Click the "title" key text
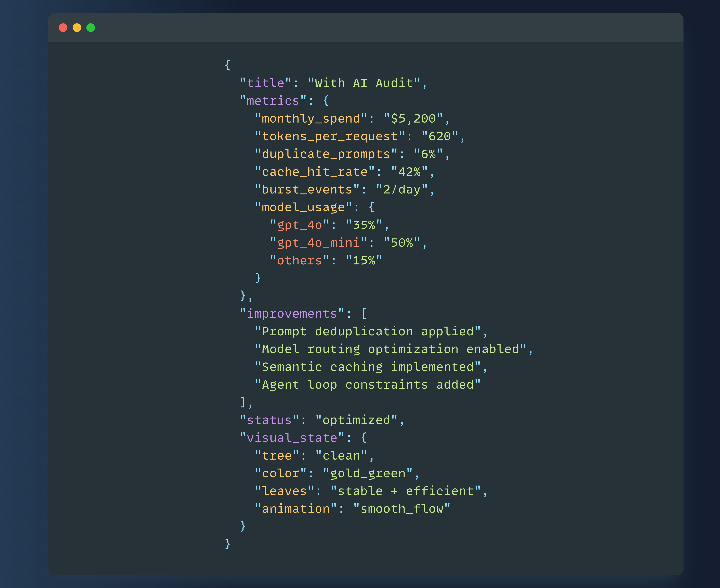This screenshot has width=720, height=588. tap(265, 83)
